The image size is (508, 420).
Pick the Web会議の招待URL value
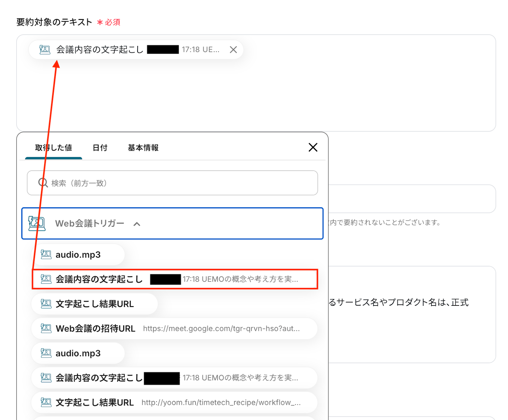tap(174, 329)
